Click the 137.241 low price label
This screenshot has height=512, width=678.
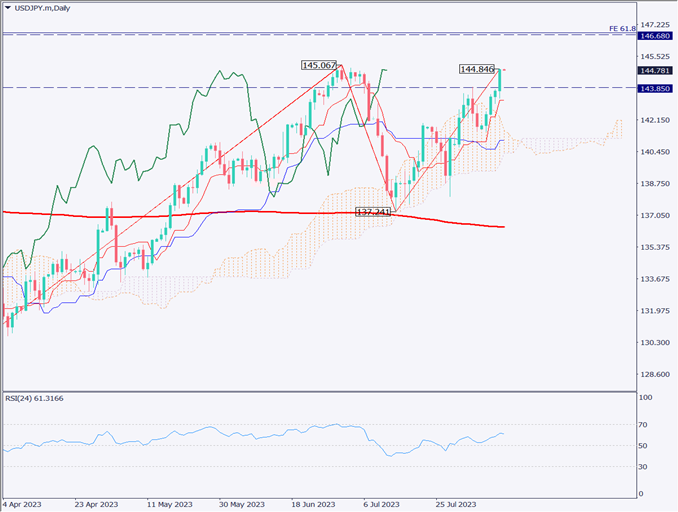click(x=373, y=213)
